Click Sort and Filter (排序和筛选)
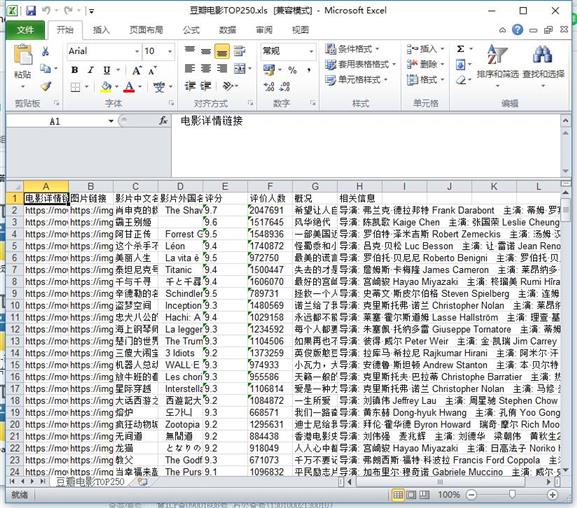 click(x=498, y=65)
